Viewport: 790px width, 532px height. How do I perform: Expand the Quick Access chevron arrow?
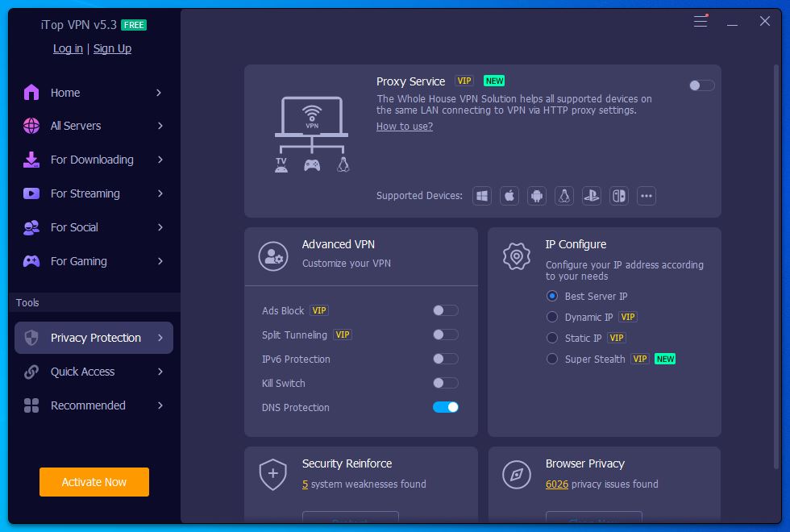tap(160, 372)
